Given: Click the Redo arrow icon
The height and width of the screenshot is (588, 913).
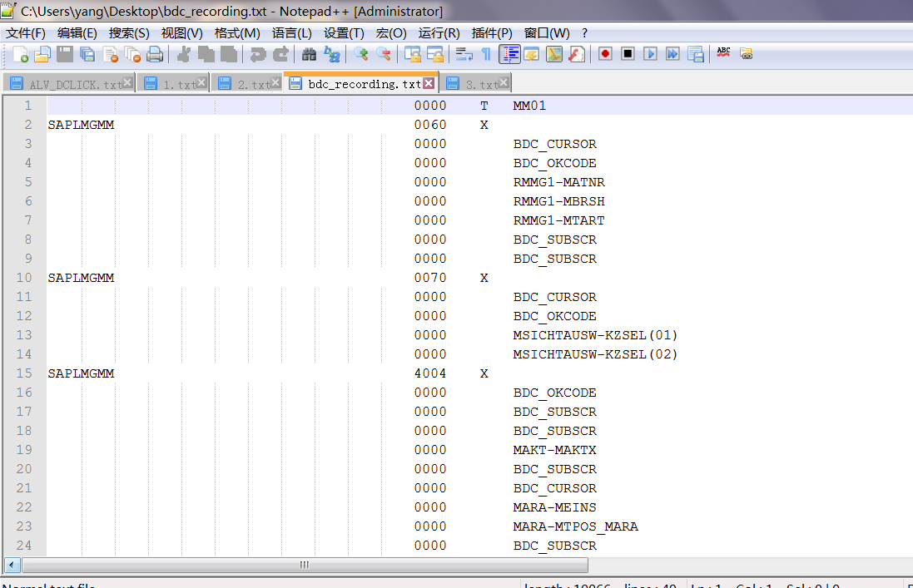Looking at the screenshot, I should click(x=280, y=54).
